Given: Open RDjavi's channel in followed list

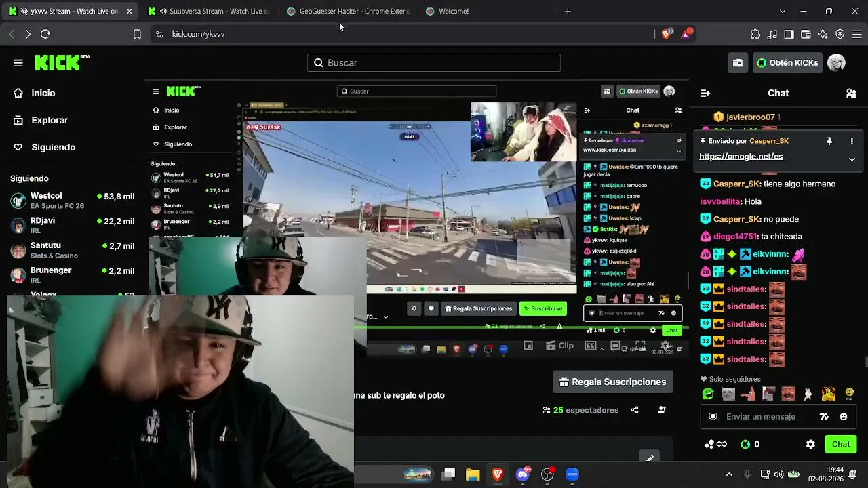Looking at the screenshot, I should [73, 226].
